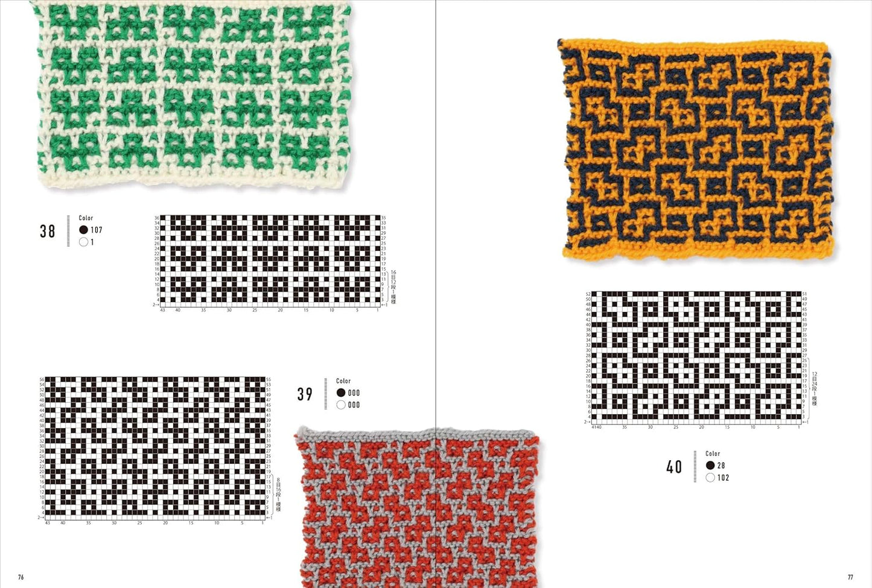The image size is (872, 588).
Task: Select the empty circle beside color 102
Action: [x=710, y=477]
